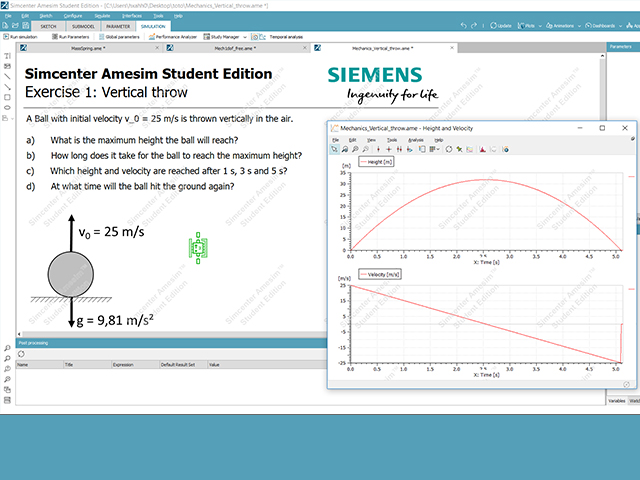This screenshot has width=640, height=480.
Task: Switch to the SKETCH tab
Action: (48, 26)
